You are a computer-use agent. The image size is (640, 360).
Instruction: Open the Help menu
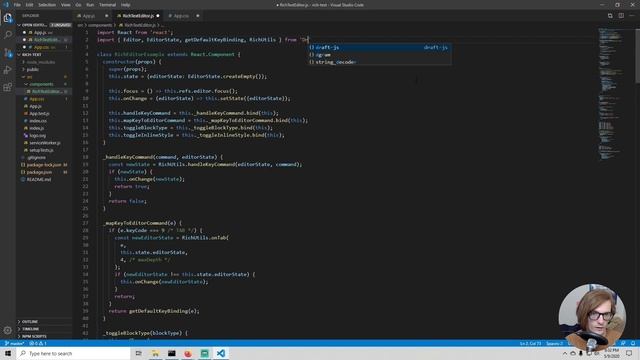(x=125, y=5)
